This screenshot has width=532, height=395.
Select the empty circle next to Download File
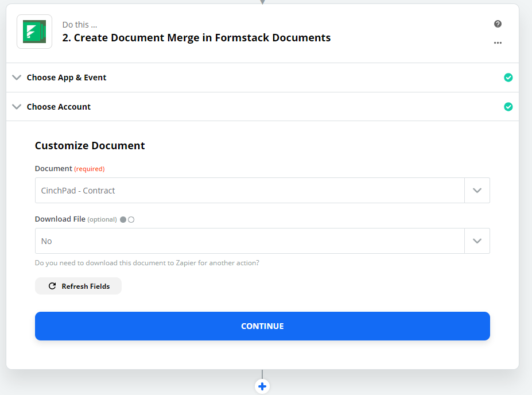[x=131, y=219]
